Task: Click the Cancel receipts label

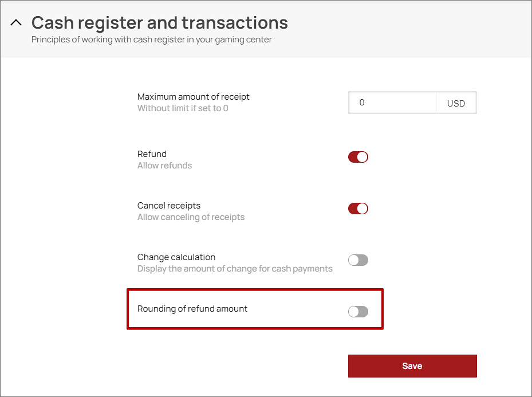Action: coord(168,205)
